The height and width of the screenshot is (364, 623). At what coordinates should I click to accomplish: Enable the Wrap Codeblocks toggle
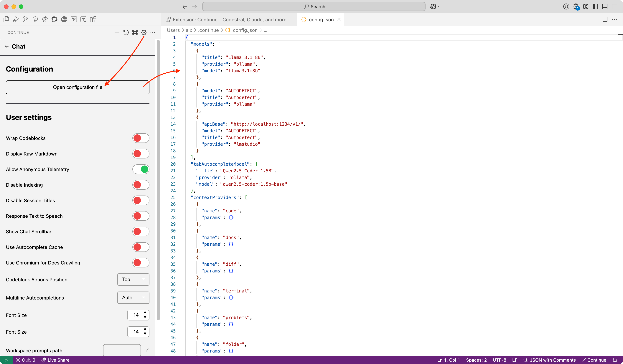[141, 138]
